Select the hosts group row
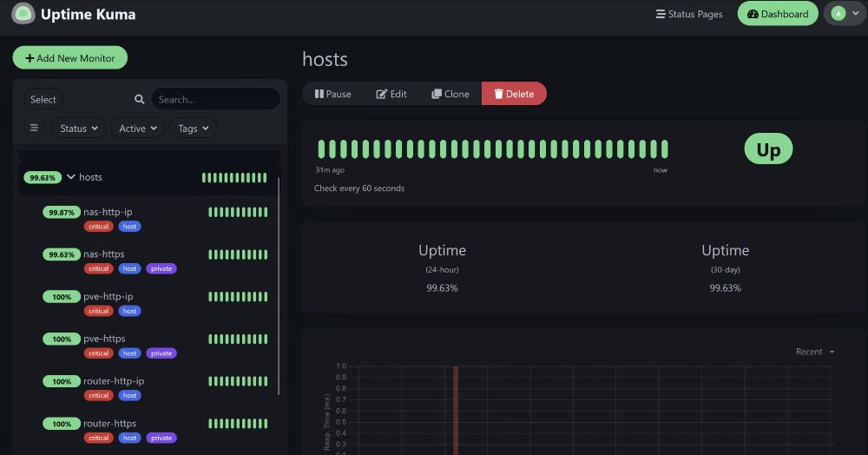 click(149, 178)
